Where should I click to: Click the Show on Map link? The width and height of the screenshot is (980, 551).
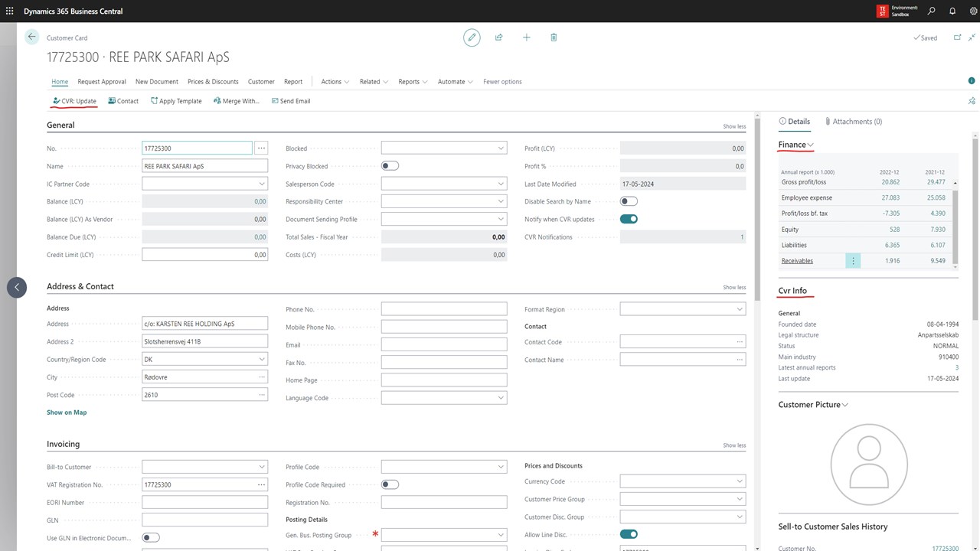[67, 412]
